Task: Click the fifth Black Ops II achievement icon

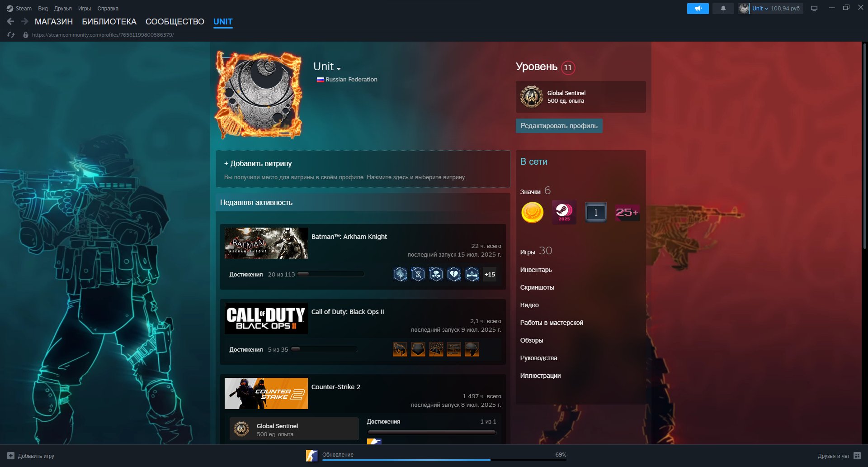Action: click(472, 349)
